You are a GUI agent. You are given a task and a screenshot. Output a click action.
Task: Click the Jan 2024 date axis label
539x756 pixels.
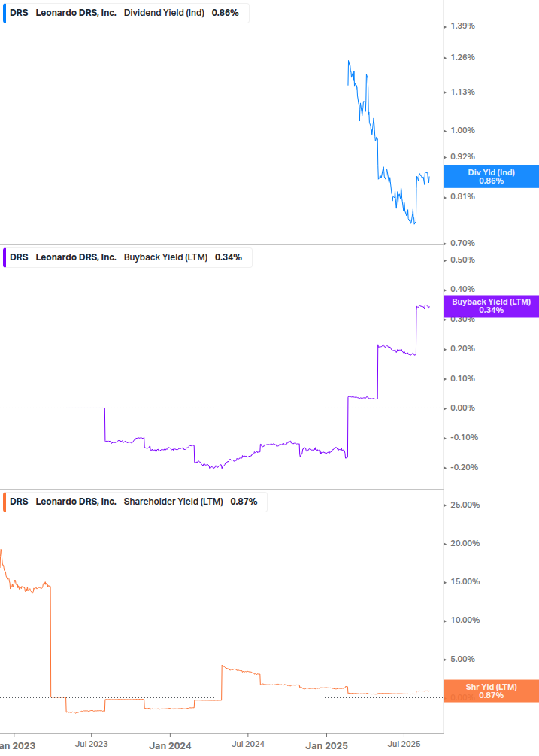coord(170,746)
